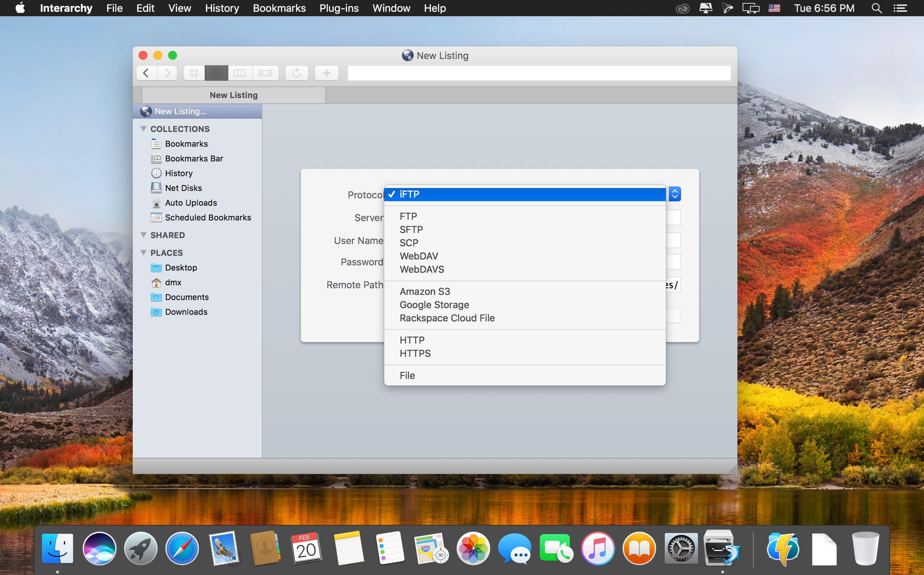Image resolution: width=924 pixels, height=575 pixels.
Task: Collapse the SHARED section
Action: (x=143, y=235)
